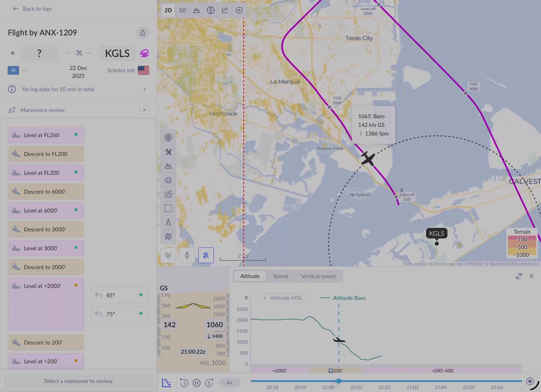This screenshot has height=392, width=541.
Task: Switch to the Speed tab
Action: click(x=280, y=276)
